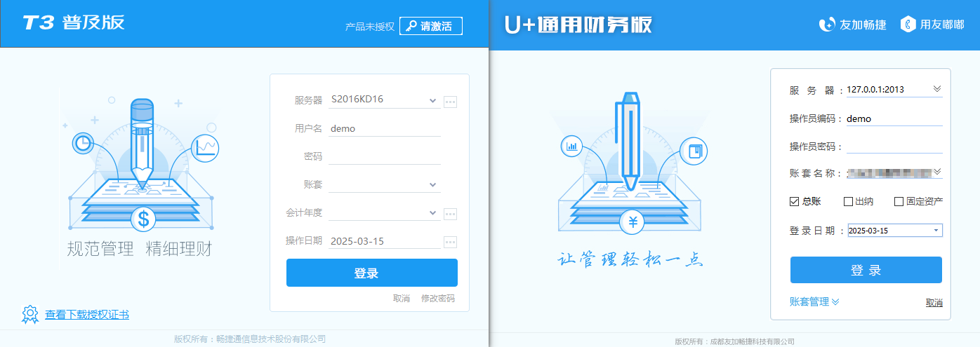Toggle the 总账 checkbox
The width and height of the screenshot is (980, 347).
(x=794, y=202)
